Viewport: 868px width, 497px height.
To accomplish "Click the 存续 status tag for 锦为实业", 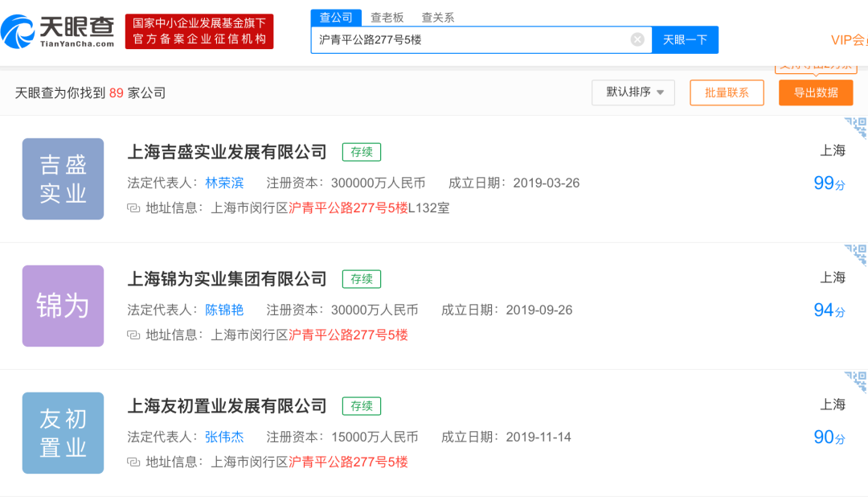I will pyautogui.click(x=362, y=279).
